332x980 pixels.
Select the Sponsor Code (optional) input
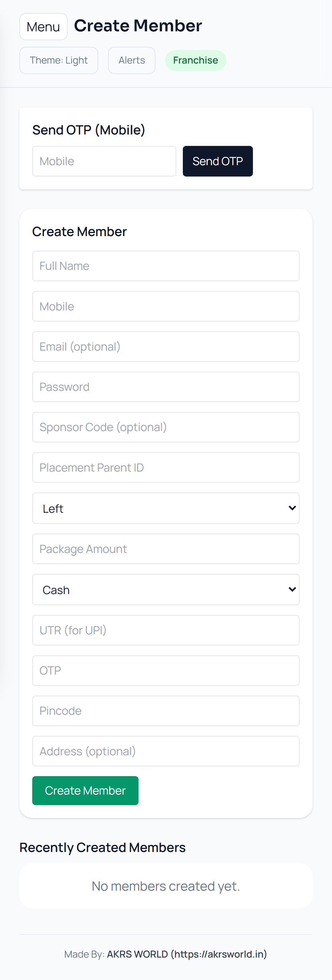166,427
